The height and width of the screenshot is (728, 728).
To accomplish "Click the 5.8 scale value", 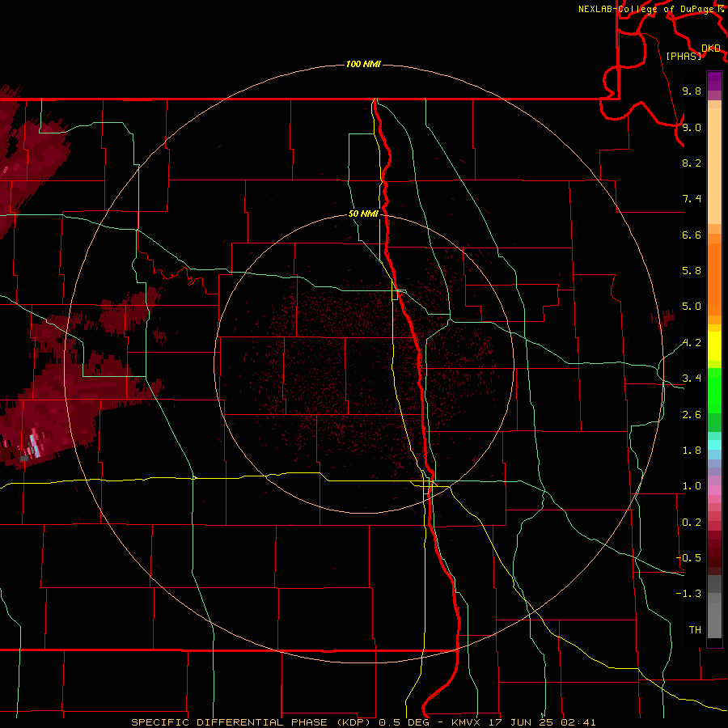I will pos(692,271).
